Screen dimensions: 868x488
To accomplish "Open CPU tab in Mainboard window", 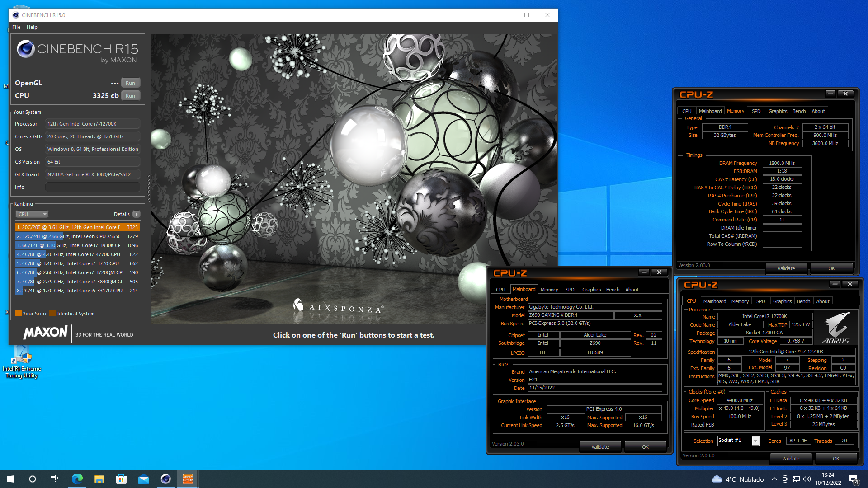I will (500, 290).
